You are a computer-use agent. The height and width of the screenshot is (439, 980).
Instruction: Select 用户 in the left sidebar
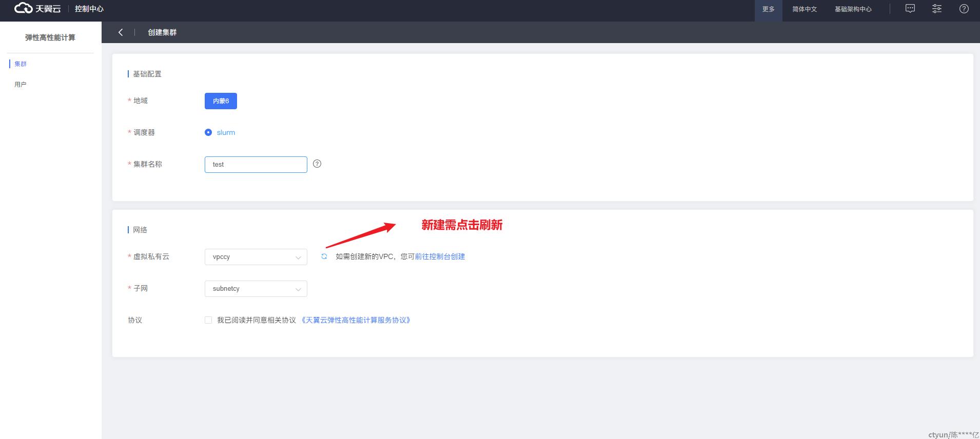[x=21, y=85]
